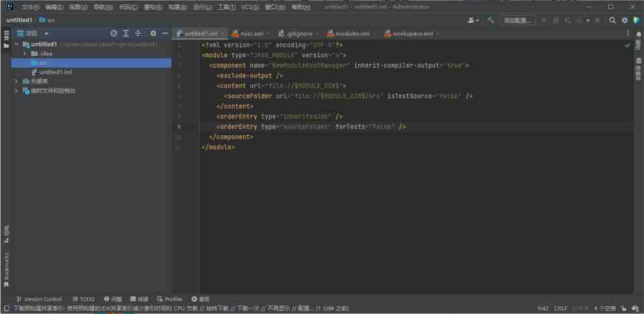Switch to the .gitignore editor tab
Screen dimensions: 644x314
coord(296,34)
